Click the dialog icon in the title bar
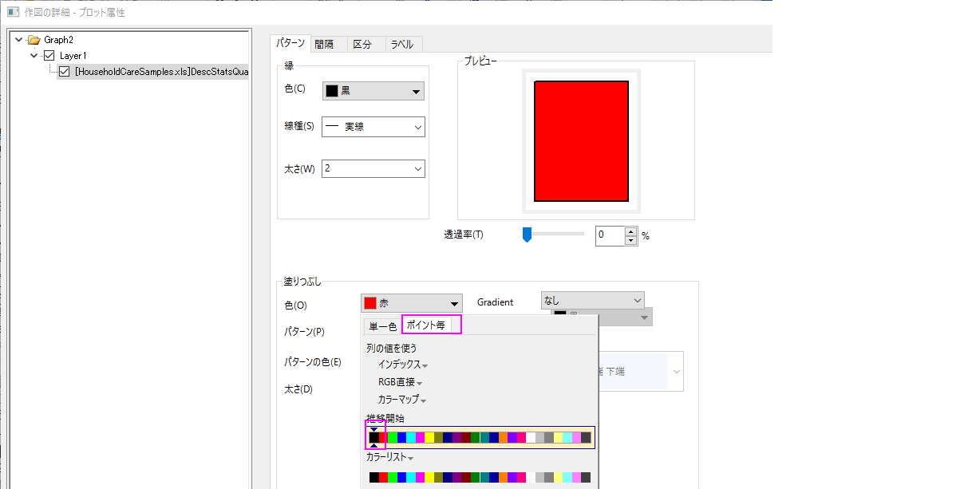The width and height of the screenshot is (980, 489). click(12, 12)
